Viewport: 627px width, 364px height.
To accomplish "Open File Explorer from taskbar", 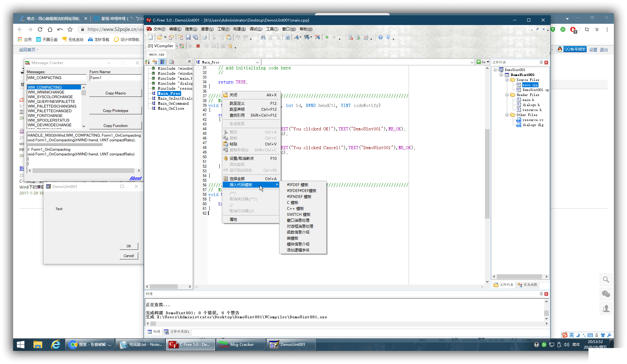I will coord(38,344).
